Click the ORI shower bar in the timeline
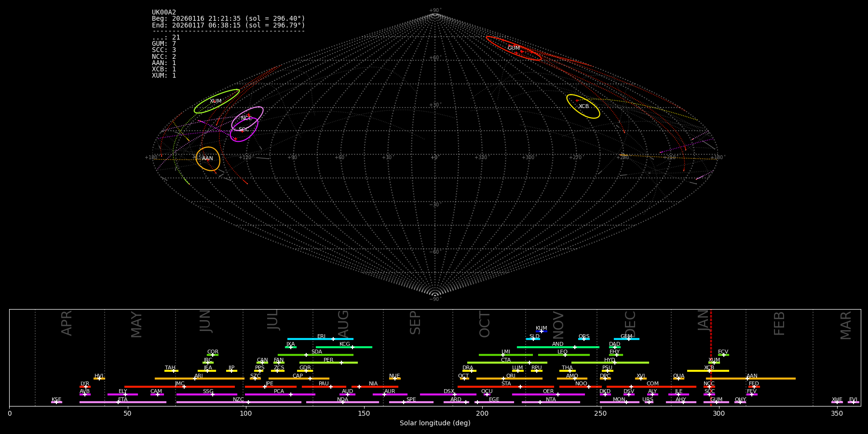This screenshot has width=868, height=434. click(x=510, y=379)
